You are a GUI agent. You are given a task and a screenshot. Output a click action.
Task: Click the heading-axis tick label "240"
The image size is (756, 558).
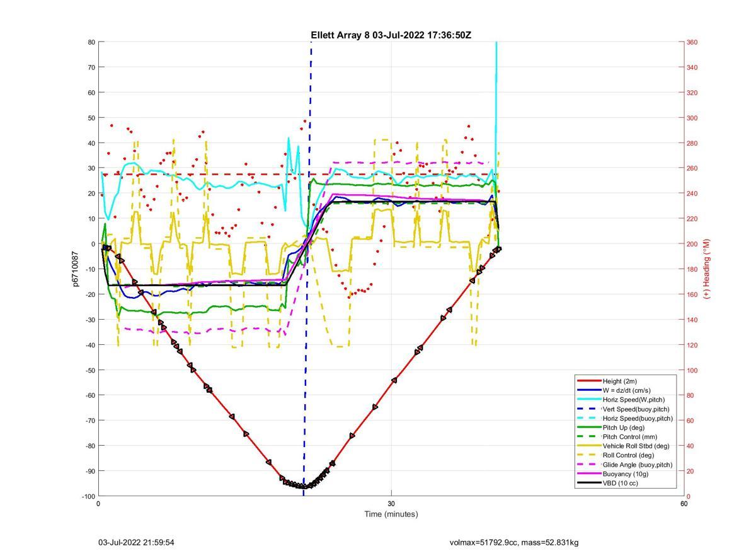[x=692, y=194]
